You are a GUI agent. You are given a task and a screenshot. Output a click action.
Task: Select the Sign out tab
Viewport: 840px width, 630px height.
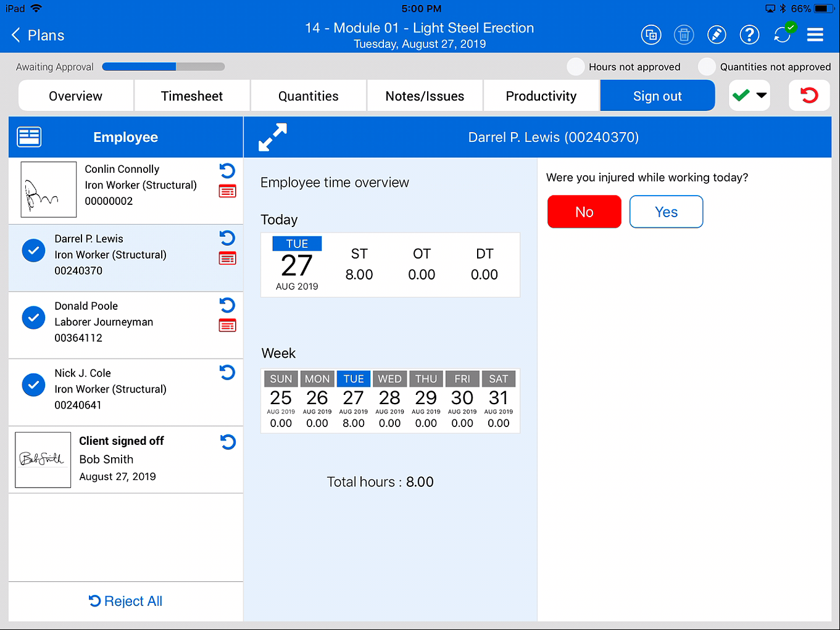coord(657,96)
